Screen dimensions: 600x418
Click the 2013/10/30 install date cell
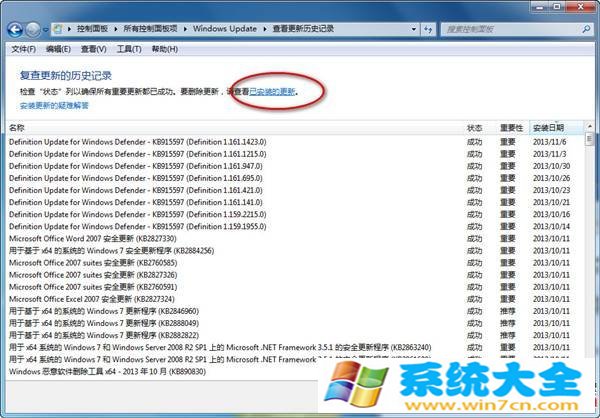(x=551, y=166)
